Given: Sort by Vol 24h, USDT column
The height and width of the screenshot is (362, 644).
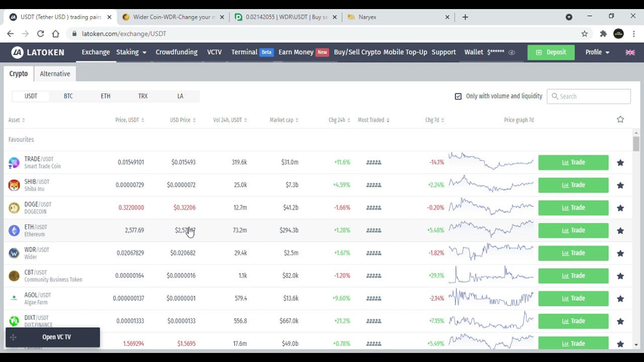Looking at the screenshot, I should 230,120.
